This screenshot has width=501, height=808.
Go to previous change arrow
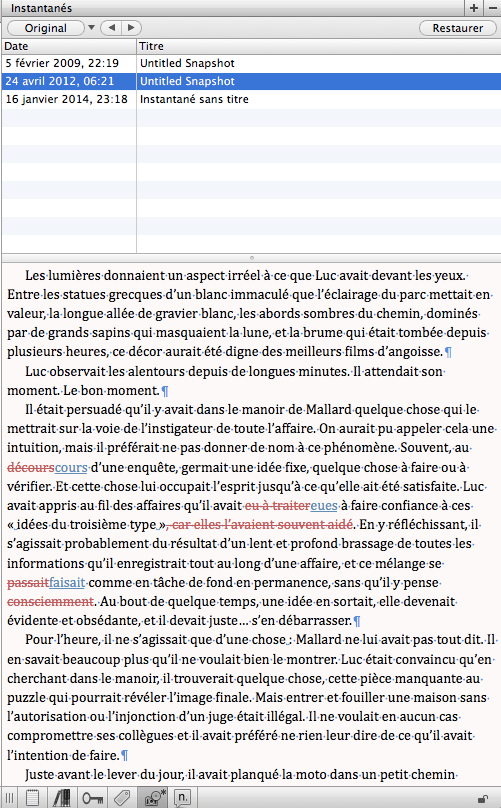point(111,28)
